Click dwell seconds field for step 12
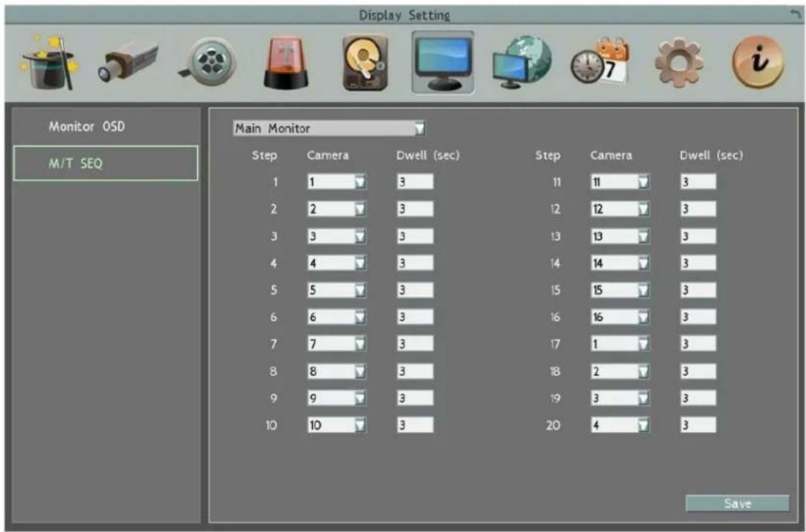Screen dimensions: 806x532 (x=698, y=209)
